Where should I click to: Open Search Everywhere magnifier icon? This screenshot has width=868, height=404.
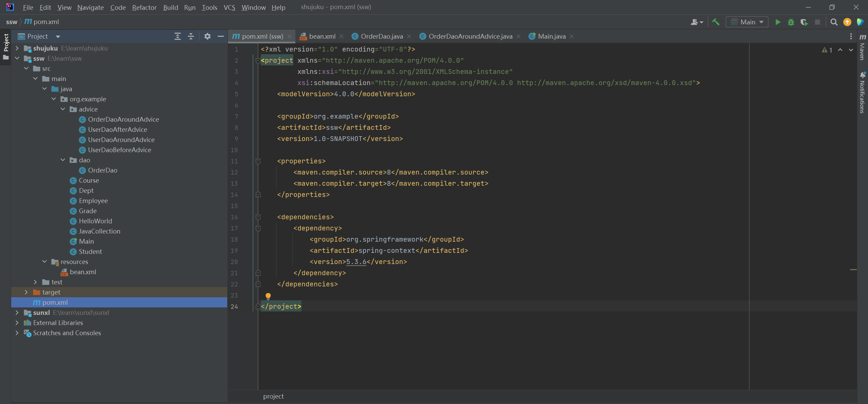click(x=834, y=22)
